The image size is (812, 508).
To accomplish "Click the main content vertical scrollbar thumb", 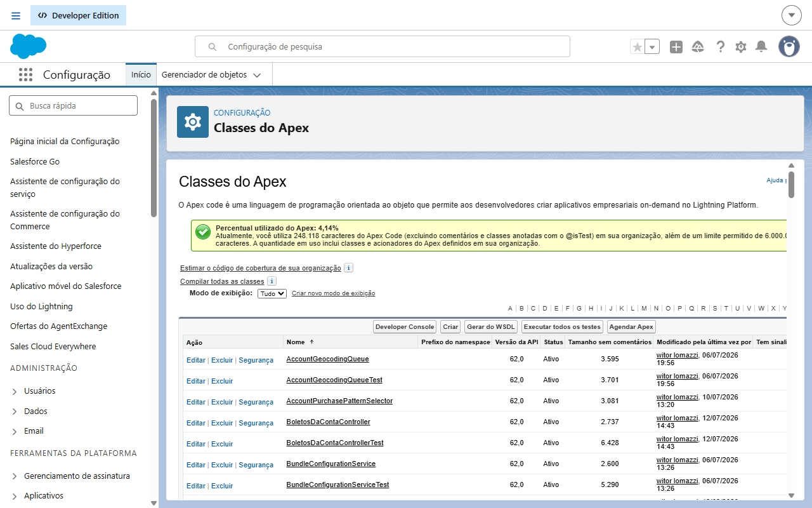I will click(791, 185).
